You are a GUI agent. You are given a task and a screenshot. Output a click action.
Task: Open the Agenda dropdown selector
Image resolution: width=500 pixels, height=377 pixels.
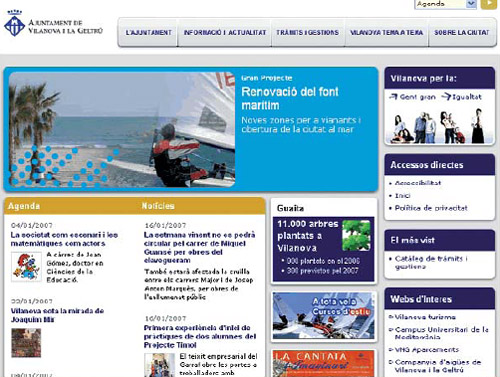(445, 4)
